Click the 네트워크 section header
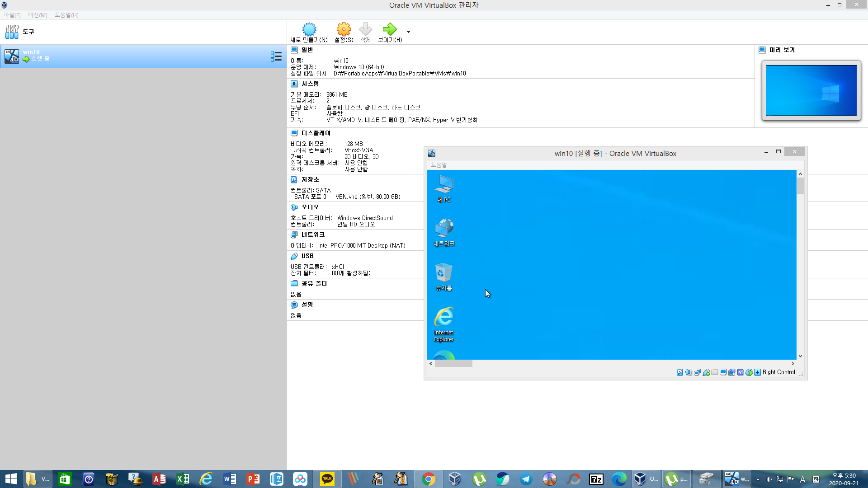 [313, 235]
